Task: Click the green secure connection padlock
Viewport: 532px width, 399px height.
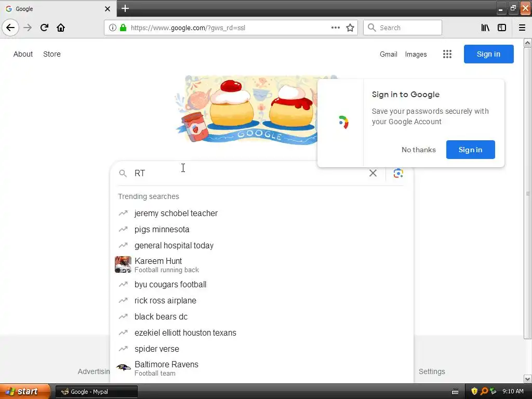Action: pos(123,28)
